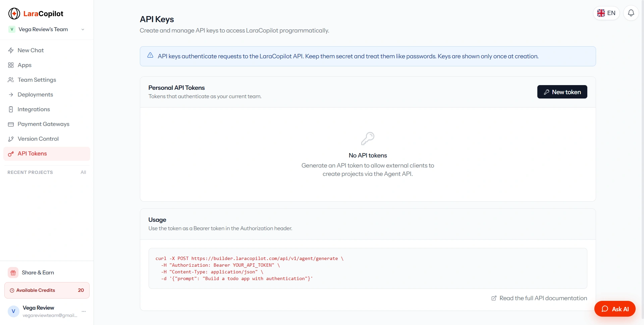The image size is (644, 325).
Task: Open Version Control in the sidebar
Action: (x=47, y=139)
